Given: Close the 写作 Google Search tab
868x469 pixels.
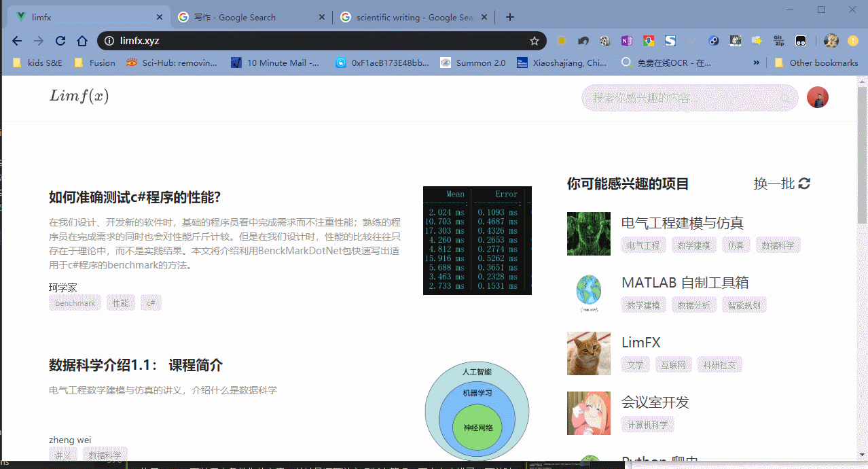Looking at the screenshot, I should coord(321,17).
